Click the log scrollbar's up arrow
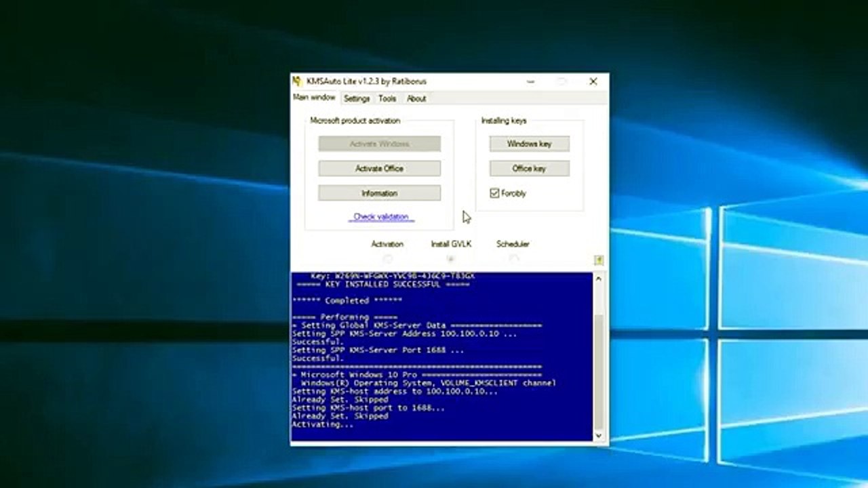868x488 pixels. point(598,279)
